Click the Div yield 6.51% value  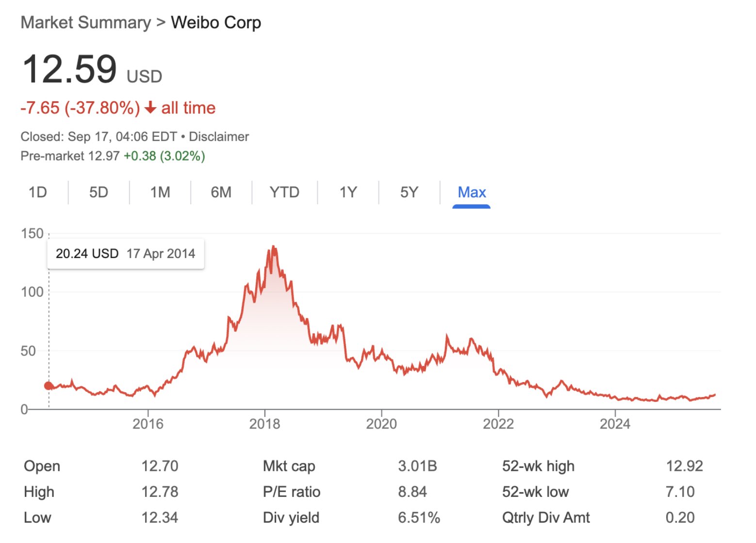point(419,518)
